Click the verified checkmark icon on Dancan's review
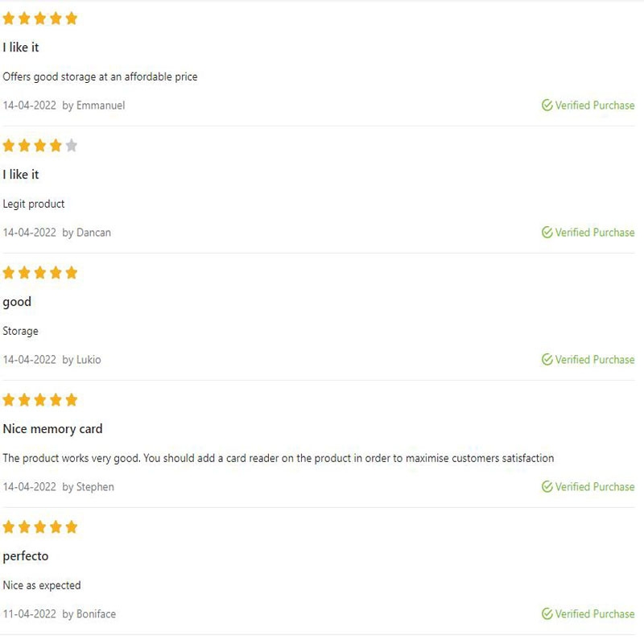Viewport: 644px width, 644px height. point(547,233)
